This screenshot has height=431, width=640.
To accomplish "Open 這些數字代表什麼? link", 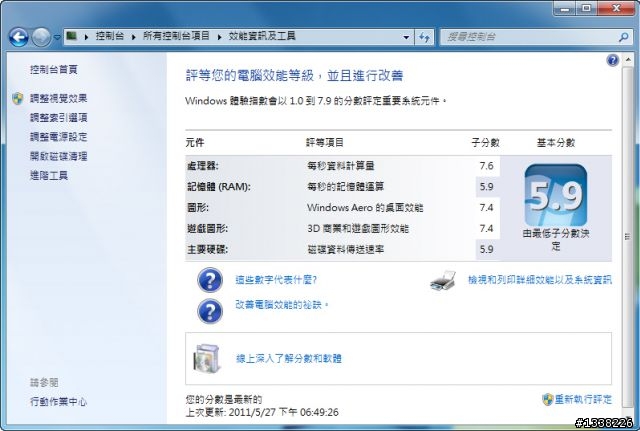I will tap(276, 280).
